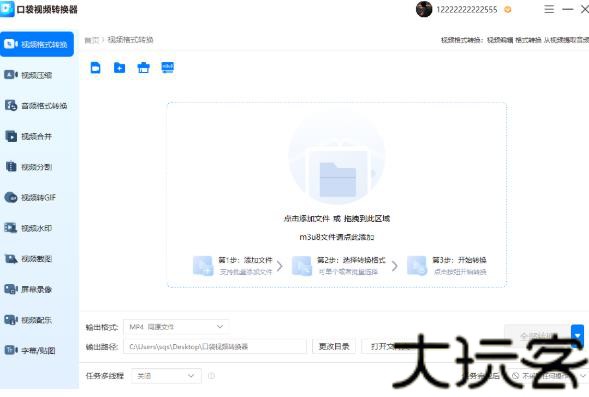Click the add file toolbar icon
Viewport: 589px width, 397px height.
tap(95, 68)
